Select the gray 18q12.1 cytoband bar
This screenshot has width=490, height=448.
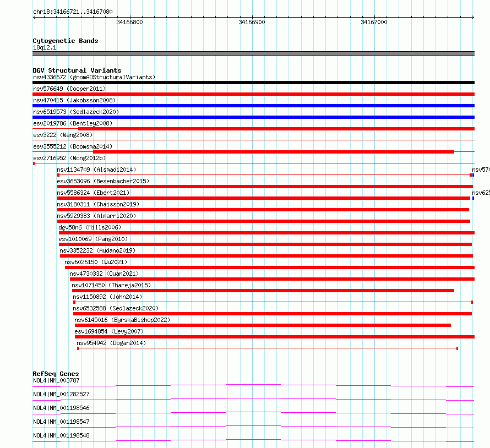point(253,53)
